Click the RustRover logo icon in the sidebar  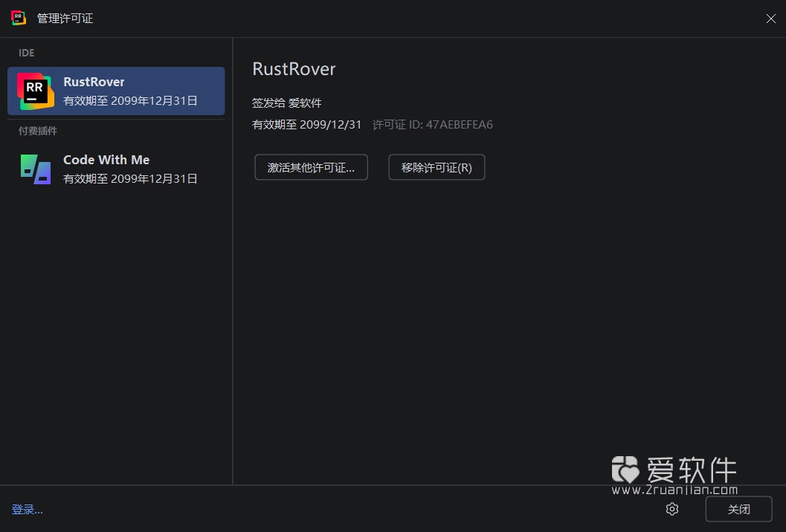pyautogui.click(x=35, y=91)
